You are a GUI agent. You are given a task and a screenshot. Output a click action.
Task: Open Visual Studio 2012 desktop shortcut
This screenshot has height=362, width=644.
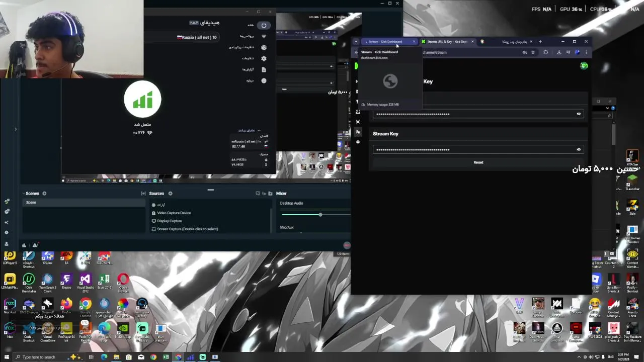point(85,283)
